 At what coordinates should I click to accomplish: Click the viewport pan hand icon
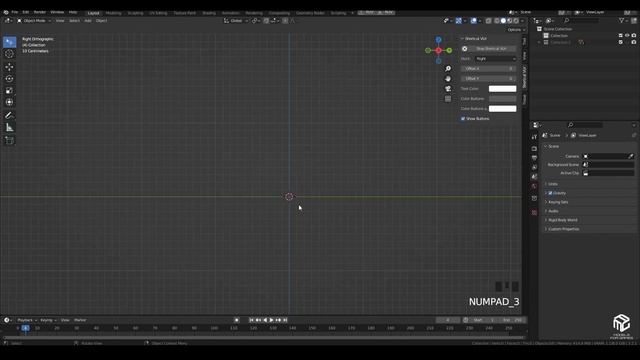click(448, 78)
